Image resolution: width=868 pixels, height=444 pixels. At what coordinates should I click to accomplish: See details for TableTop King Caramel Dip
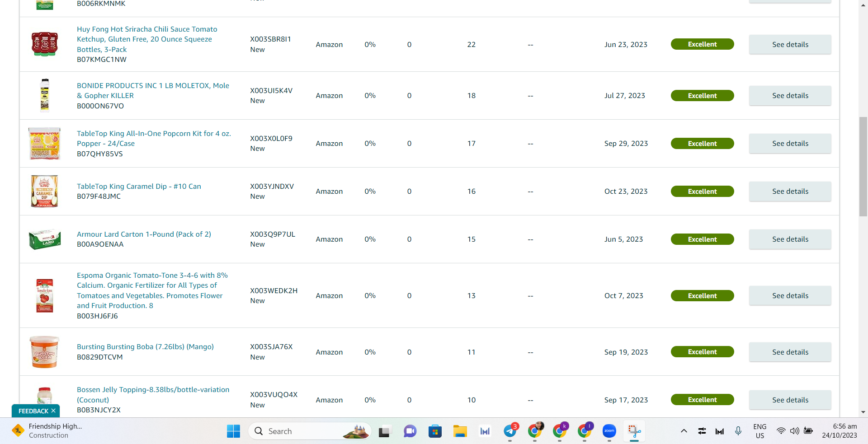point(790,191)
